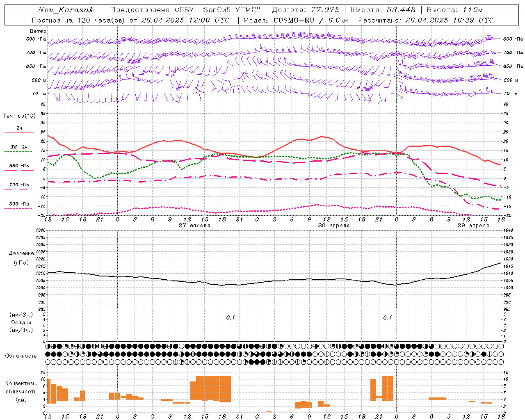This screenshot has width=525, height=420.
Task: Click the (мм/1ч.) precipitation unit label
Action: [x=21, y=330]
